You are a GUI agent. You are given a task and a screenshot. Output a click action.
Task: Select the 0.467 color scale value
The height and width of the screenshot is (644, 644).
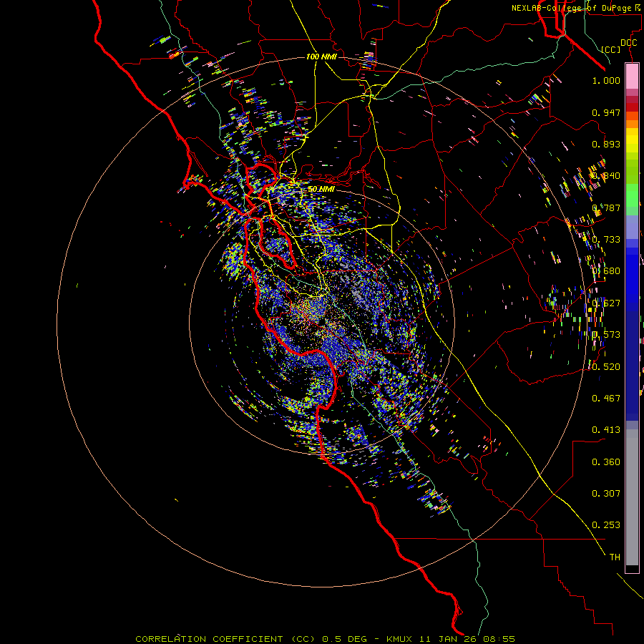pyautogui.click(x=606, y=398)
